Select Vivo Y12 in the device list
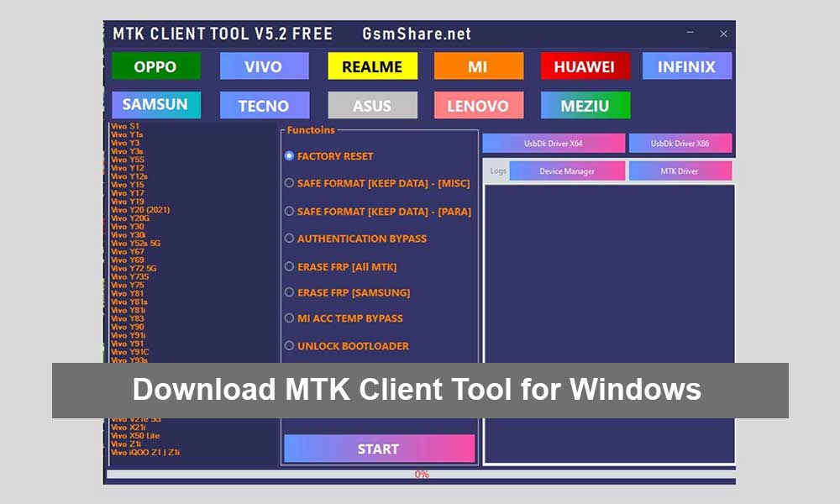Viewport: 840px width, 504px height. pos(128,168)
